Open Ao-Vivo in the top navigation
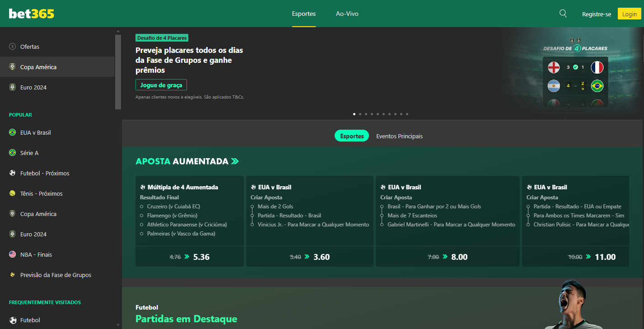This screenshot has height=329, width=644. [347, 14]
